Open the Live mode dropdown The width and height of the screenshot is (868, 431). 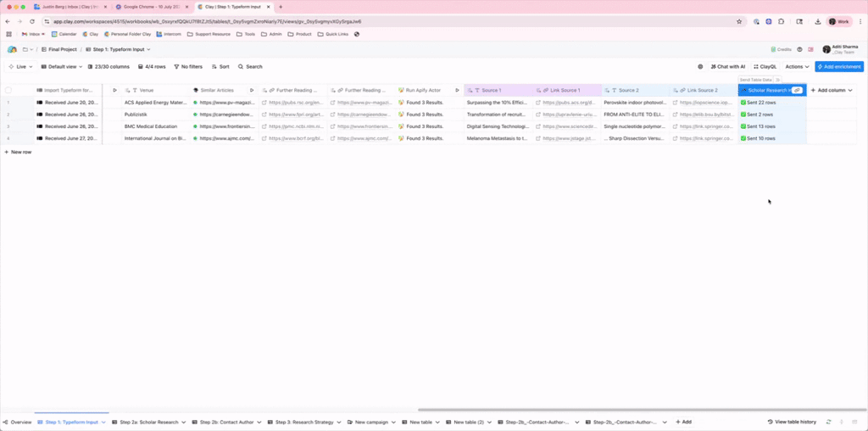point(20,66)
